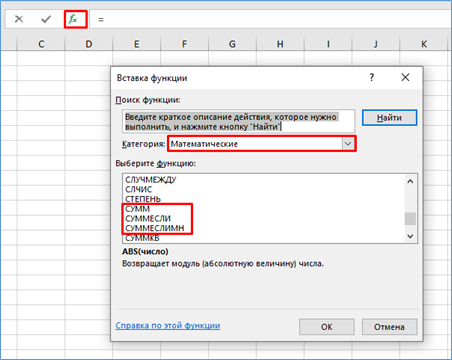Viewport: 452px width, 360px height.
Task: Select column F header
Action: pos(184,44)
